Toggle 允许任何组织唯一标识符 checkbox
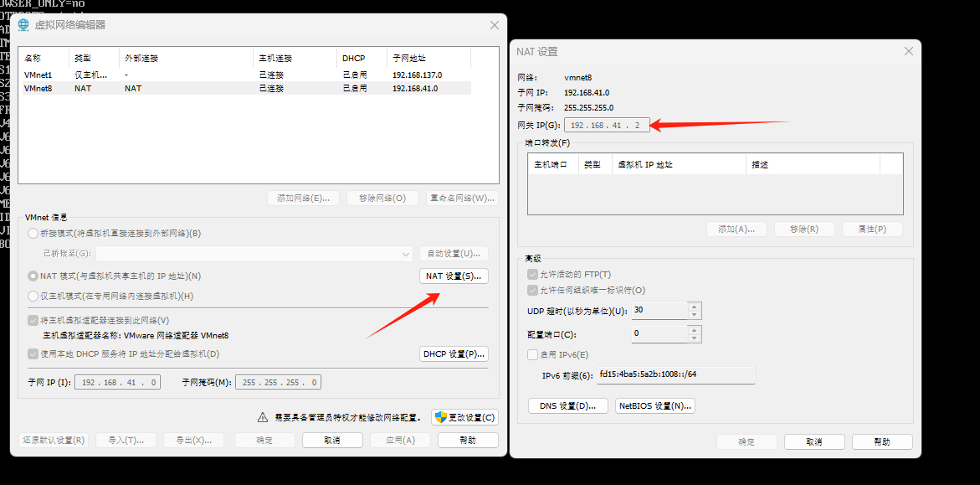 [532, 291]
